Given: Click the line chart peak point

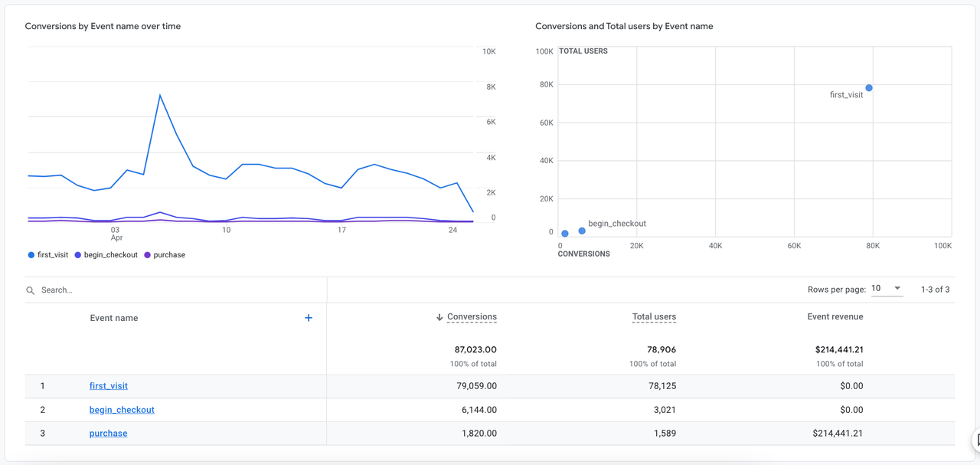Looking at the screenshot, I should click(x=160, y=96).
